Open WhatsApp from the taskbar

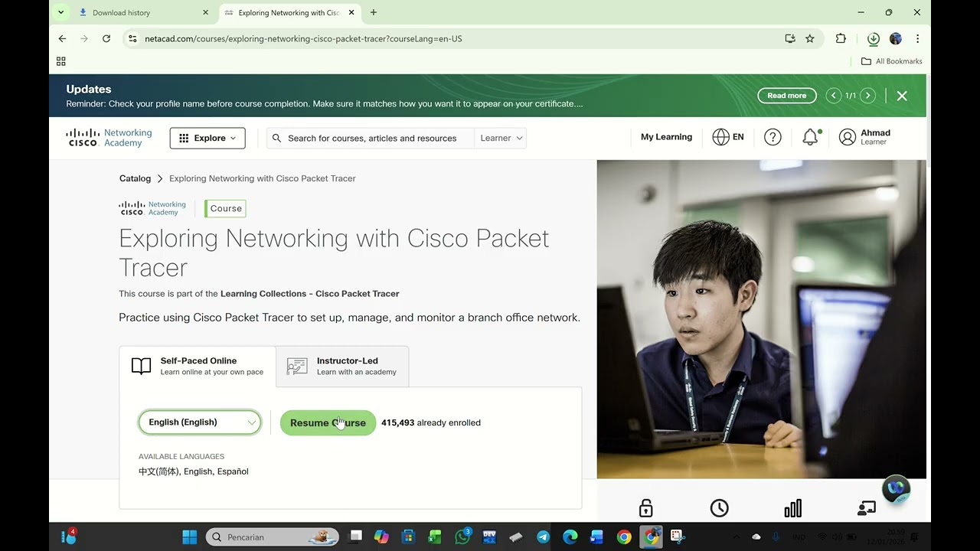click(462, 537)
